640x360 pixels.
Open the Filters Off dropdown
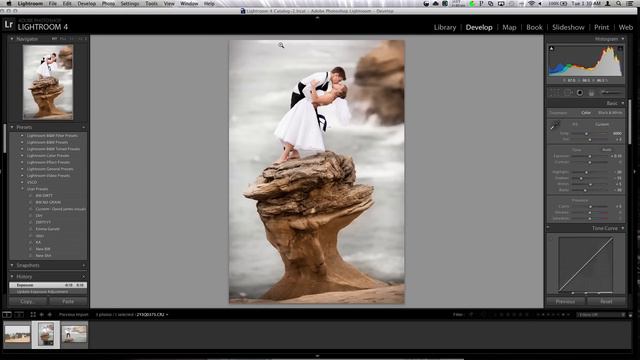click(601, 315)
